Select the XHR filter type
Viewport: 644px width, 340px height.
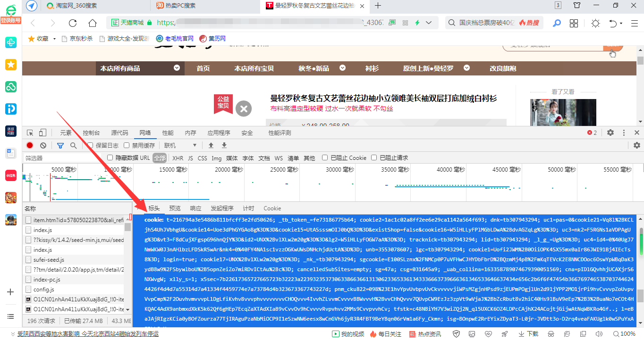point(178,158)
